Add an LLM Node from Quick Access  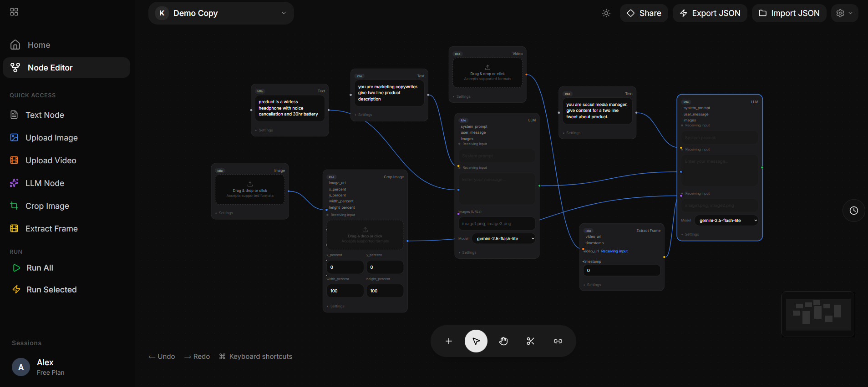45,183
